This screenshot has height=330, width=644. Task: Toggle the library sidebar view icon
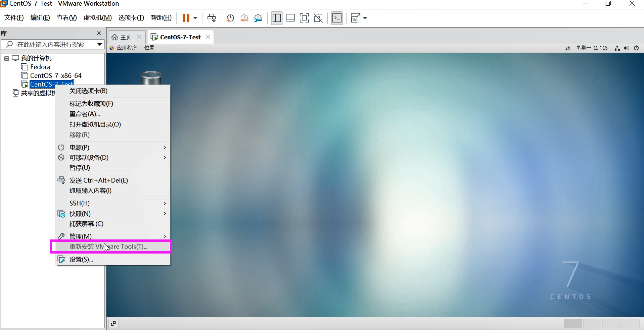[277, 18]
